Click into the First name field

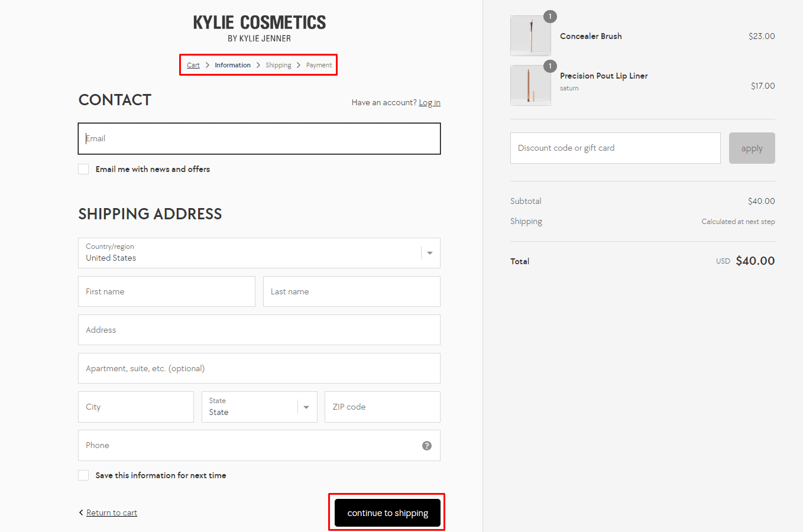[167, 291]
